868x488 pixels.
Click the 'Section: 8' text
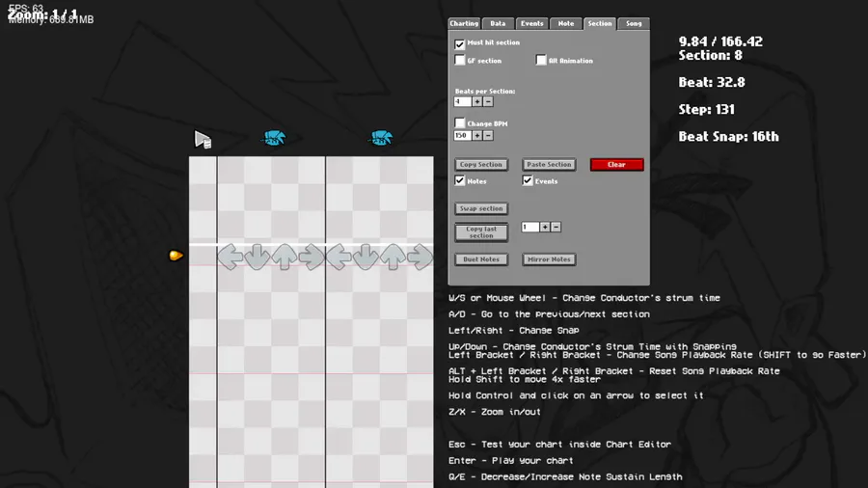(710, 55)
